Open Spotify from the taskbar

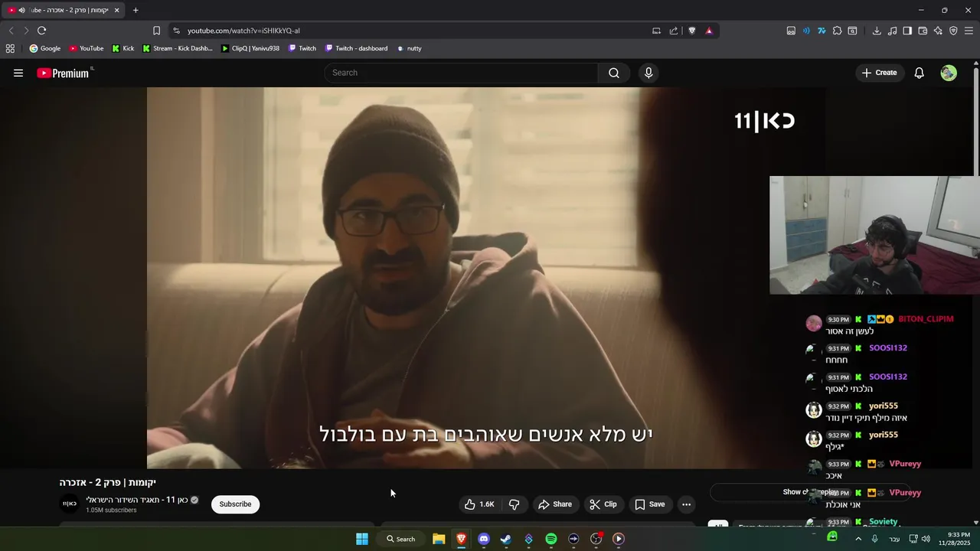tap(551, 539)
